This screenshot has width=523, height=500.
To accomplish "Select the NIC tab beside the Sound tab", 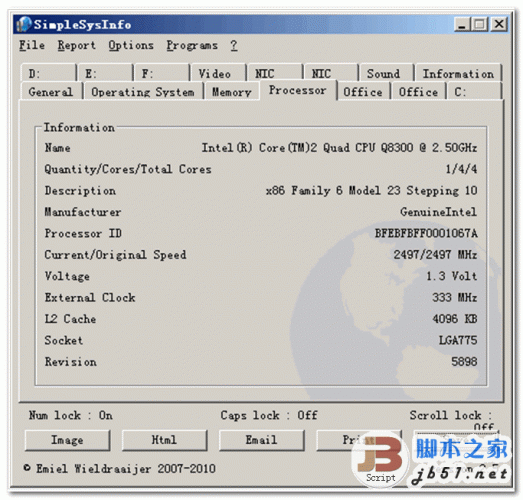I will pos(331,73).
